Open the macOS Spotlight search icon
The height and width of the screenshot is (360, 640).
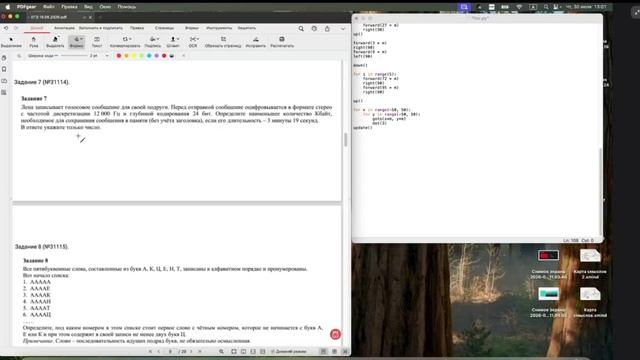(546, 7)
